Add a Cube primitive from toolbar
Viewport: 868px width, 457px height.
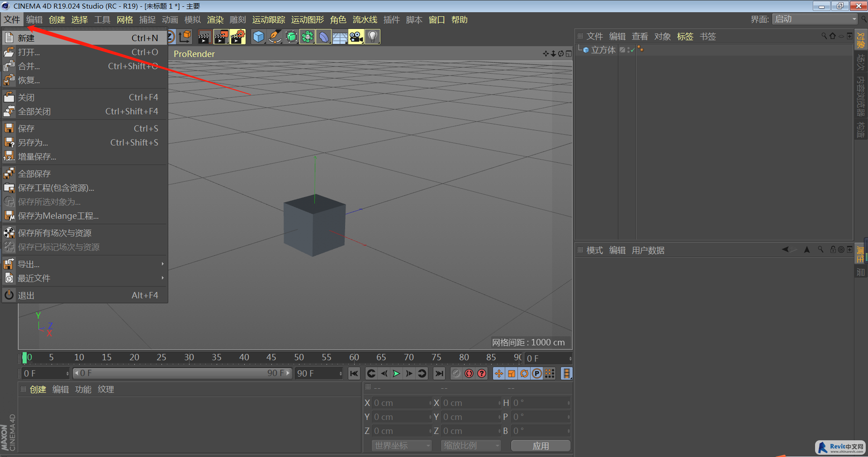[258, 37]
